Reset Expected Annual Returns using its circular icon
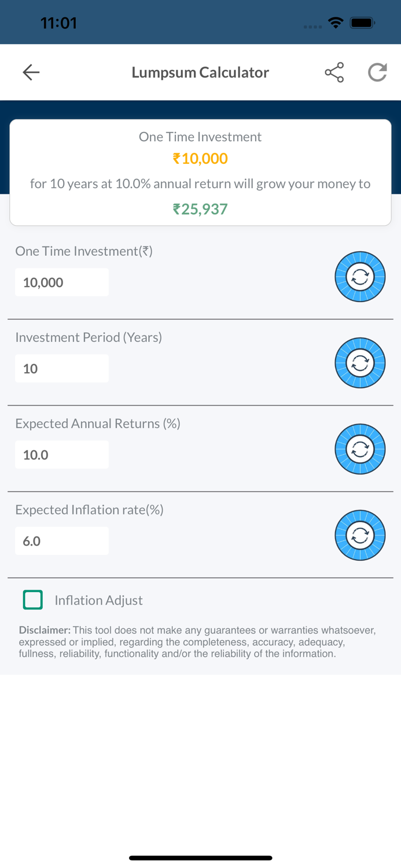Image resolution: width=401 pixels, height=868 pixels. tap(360, 449)
